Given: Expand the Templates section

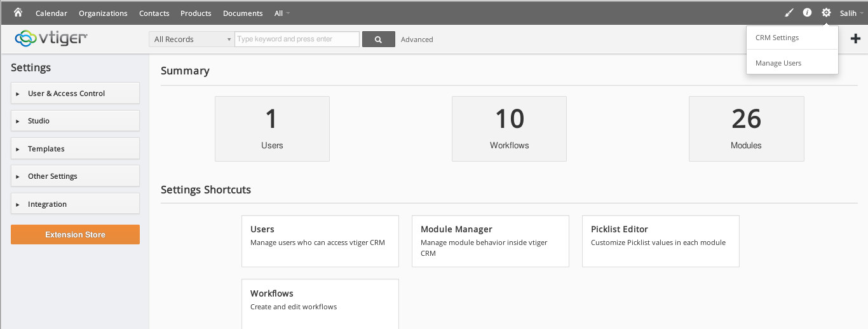Looking at the screenshot, I should (75, 149).
